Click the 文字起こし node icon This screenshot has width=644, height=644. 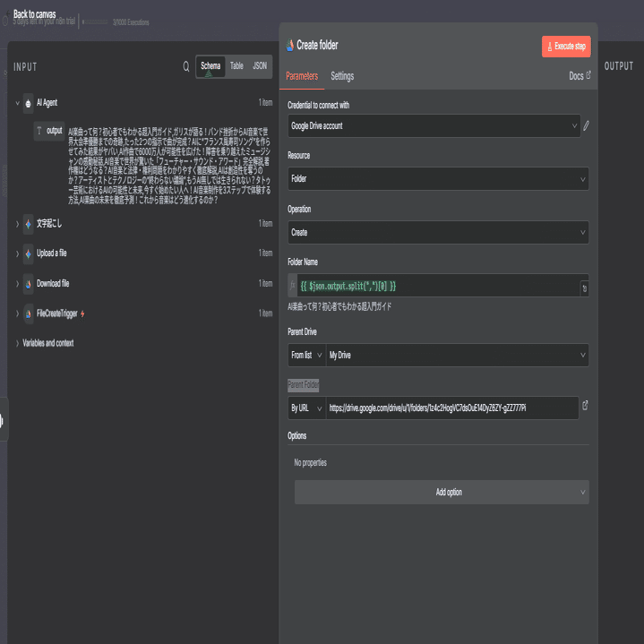pyautogui.click(x=29, y=224)
